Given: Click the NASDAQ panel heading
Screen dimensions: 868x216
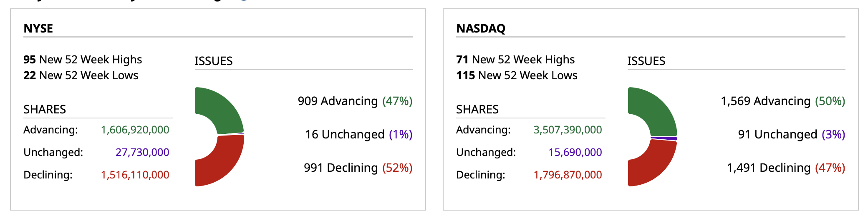Looking at the screenshot, I should pyautogui.click(x=481, y=28).
